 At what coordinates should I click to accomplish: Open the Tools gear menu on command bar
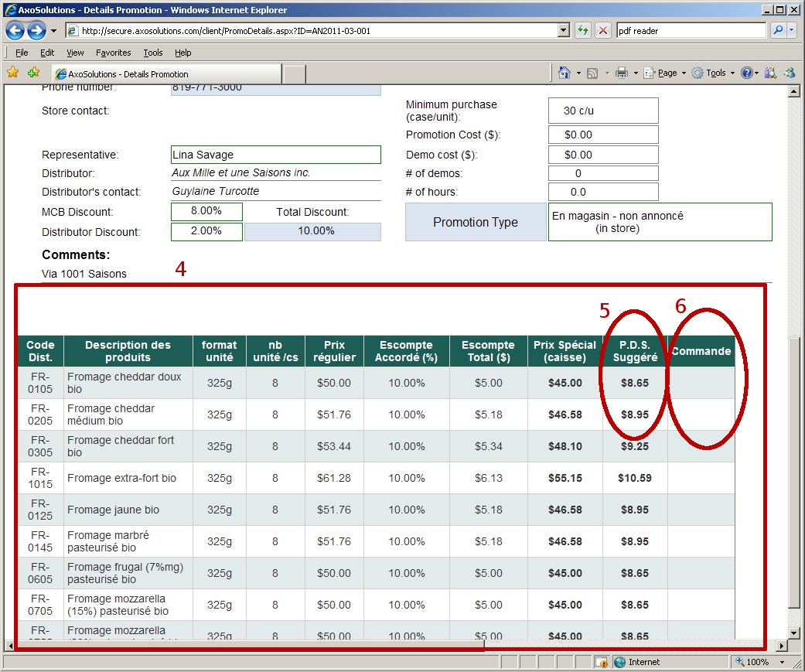pos(712,73)
